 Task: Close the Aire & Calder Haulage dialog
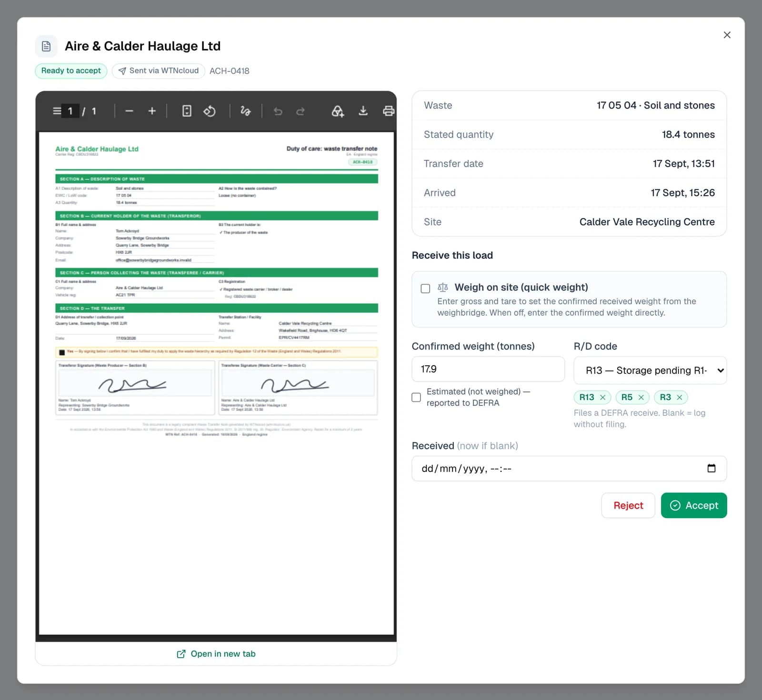pos(727,35)
